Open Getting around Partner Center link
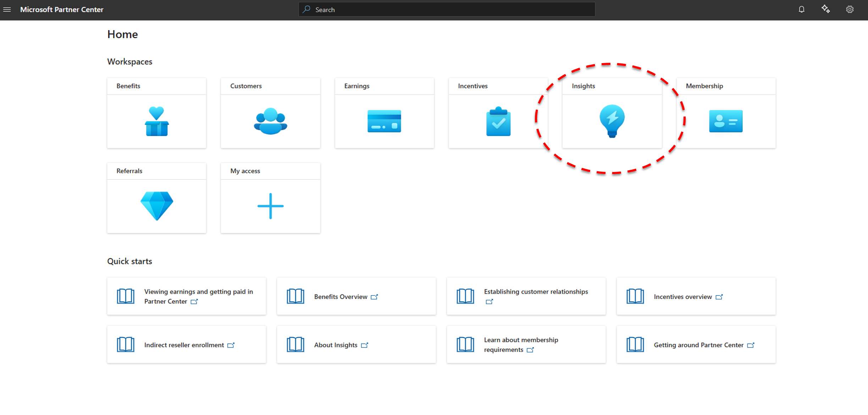 coord(698,345)
